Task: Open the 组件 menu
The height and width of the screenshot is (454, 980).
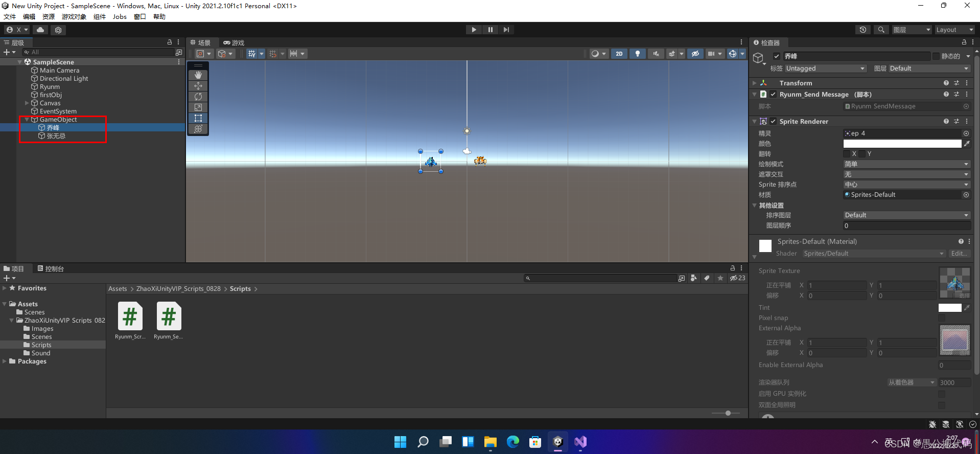Action: point(100,17)
